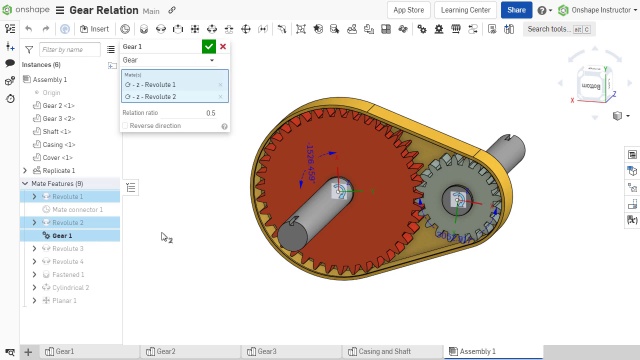
Task: Click the blue Share button
Action: 516,10
